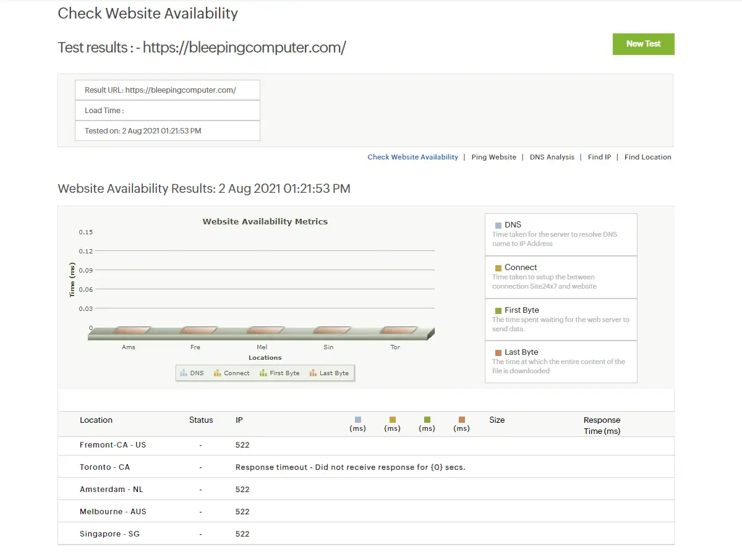
Task: Click the Result URL text in summary box
Action: [x=161, y=90]
